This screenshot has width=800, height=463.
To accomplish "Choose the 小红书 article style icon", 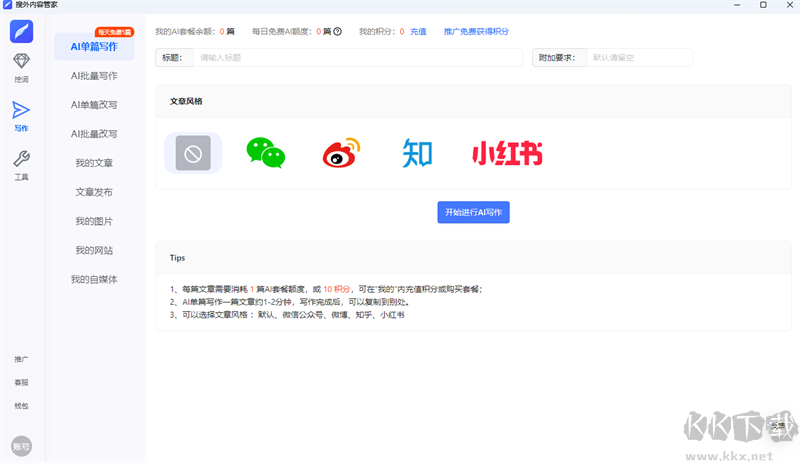I will click(x=507, y=153).
